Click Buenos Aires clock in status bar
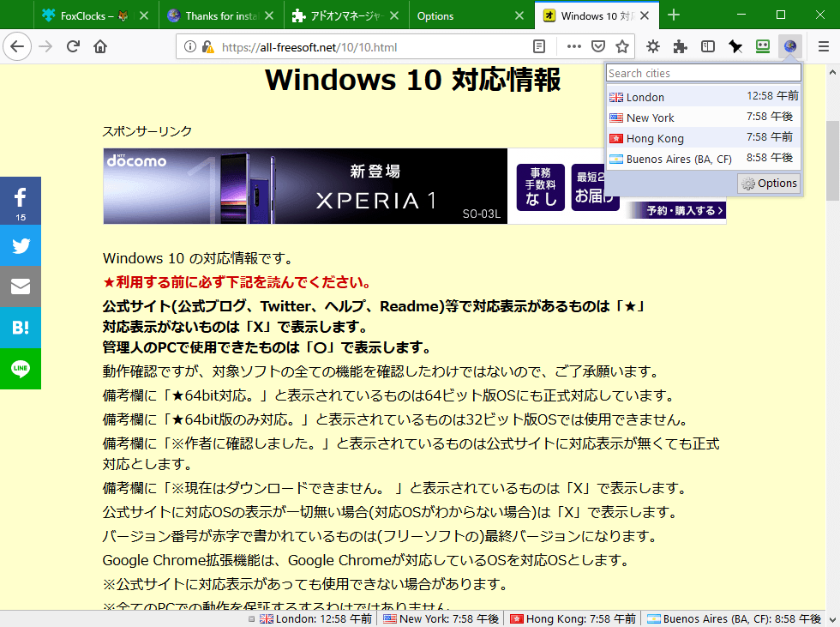Screen dimensions: 840x627 pyautogui.click(x=734, y=619)
